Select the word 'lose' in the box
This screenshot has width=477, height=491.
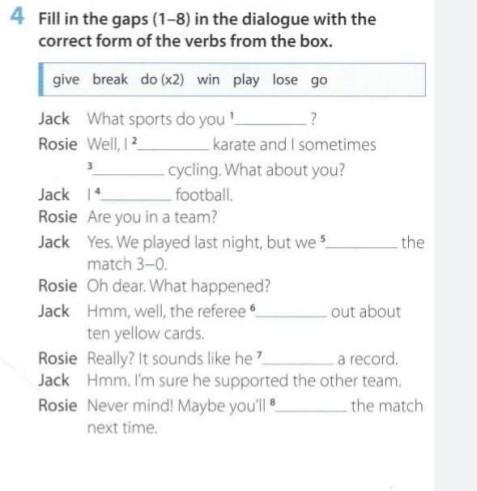click(285, 80)
